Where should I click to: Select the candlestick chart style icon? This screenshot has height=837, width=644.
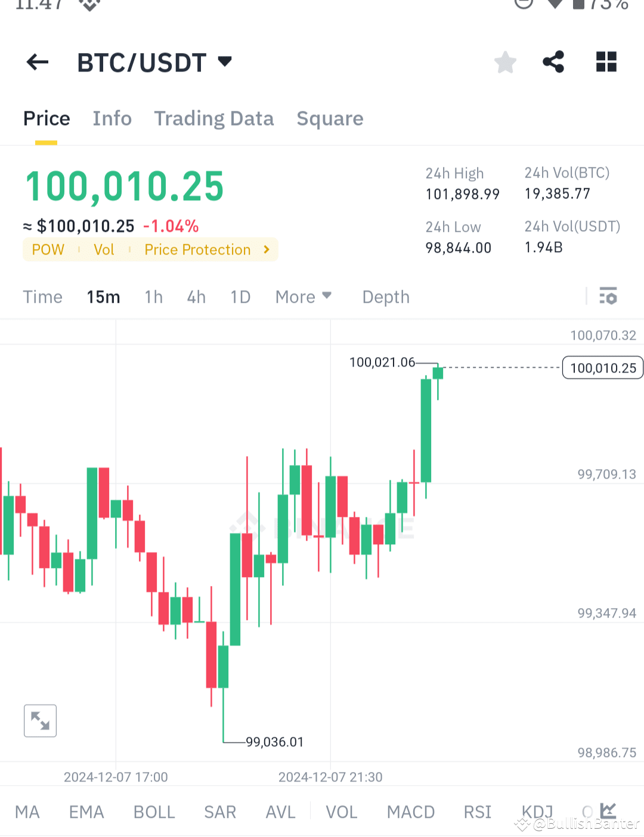[608, 811]
